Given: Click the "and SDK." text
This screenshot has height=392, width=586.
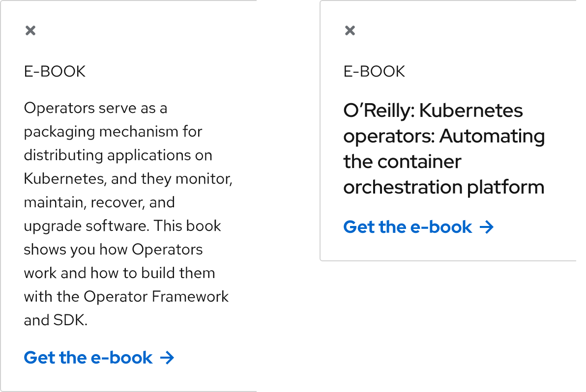Looking at the screenshot, I should pyautogui.click(x=55, y=320).
